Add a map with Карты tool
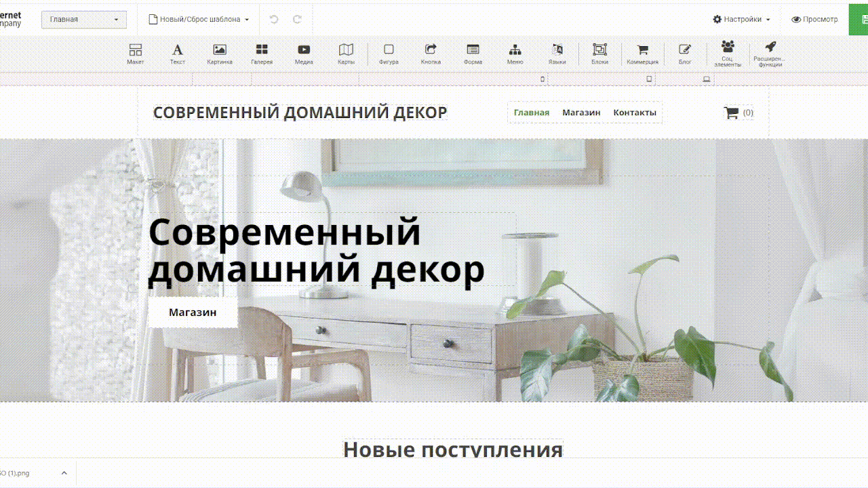Viewport: 868px width, 488px height. click(x=346, y=54)
